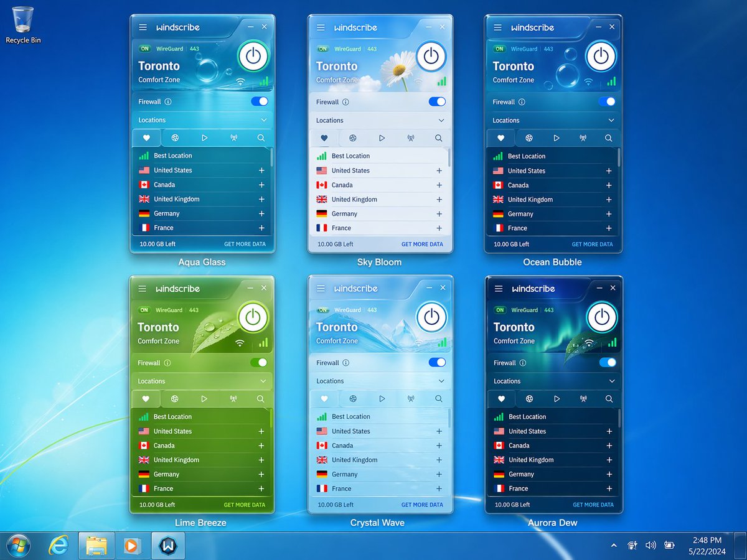Disable Firewall switch in Lime Breeze
Viewport: 747px width, 560px height.
tap(259, 362)
